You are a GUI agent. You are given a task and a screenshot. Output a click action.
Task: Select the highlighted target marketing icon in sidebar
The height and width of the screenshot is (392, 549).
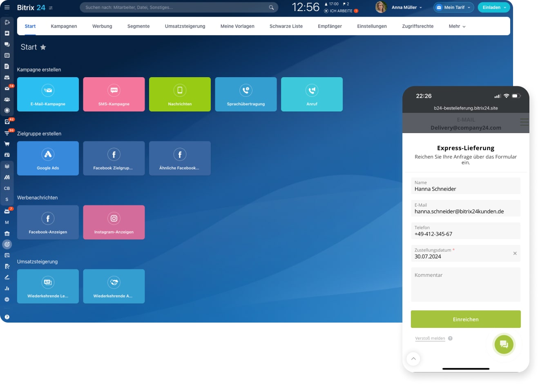[x=7, y=244]
